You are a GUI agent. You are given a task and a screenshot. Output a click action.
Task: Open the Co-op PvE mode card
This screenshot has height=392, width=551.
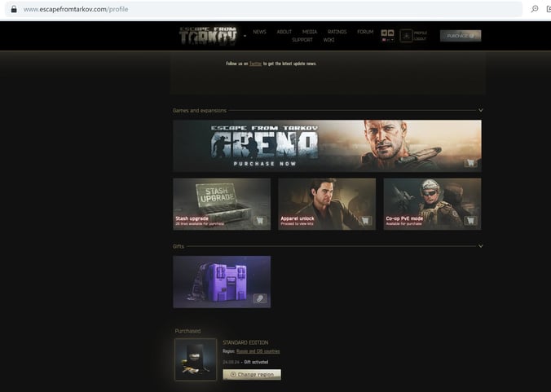[x=432, y=204]
